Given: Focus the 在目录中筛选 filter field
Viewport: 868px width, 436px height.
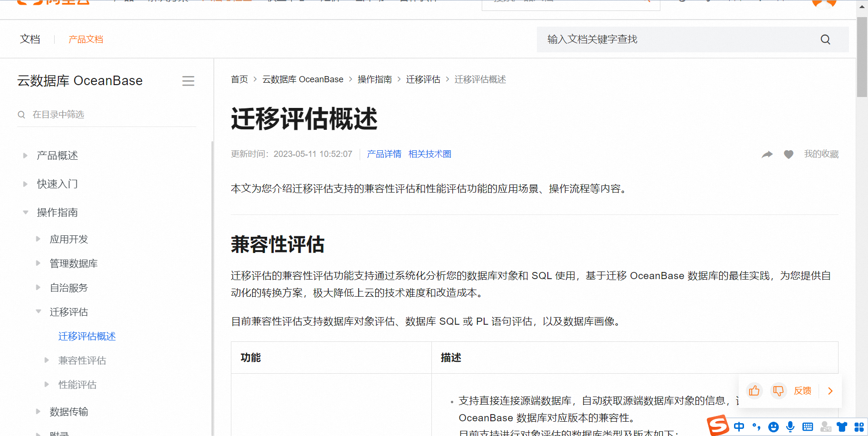Looking at the screenshot, I should pyautogui.click(x=107, y=115).
